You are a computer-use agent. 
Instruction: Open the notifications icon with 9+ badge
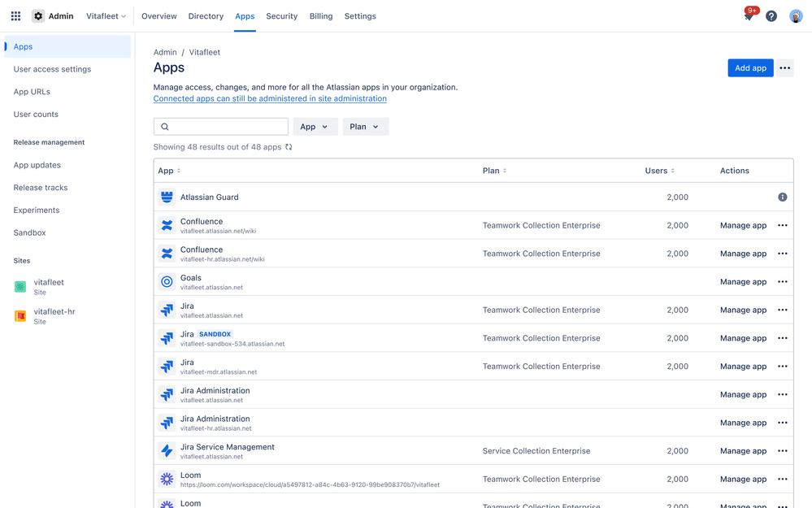749,16
